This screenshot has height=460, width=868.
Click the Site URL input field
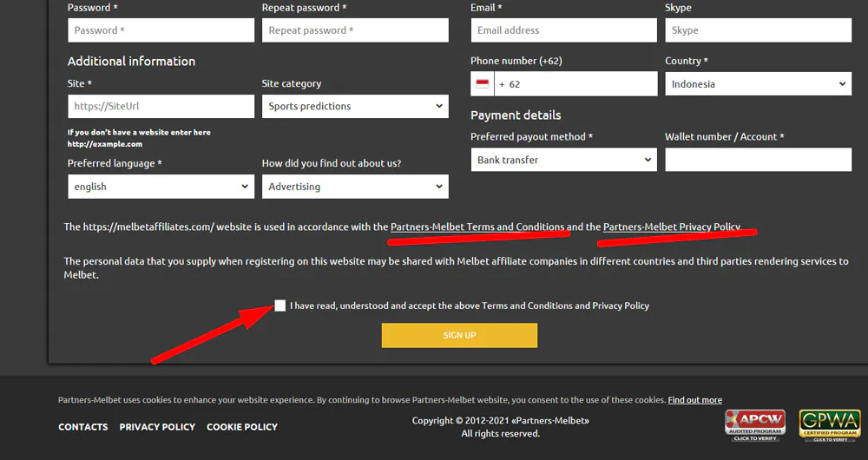pos(161,106)
